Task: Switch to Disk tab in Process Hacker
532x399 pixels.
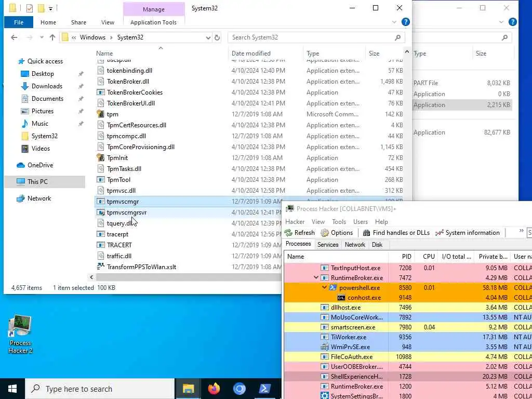Action: [x=377, y=245]
